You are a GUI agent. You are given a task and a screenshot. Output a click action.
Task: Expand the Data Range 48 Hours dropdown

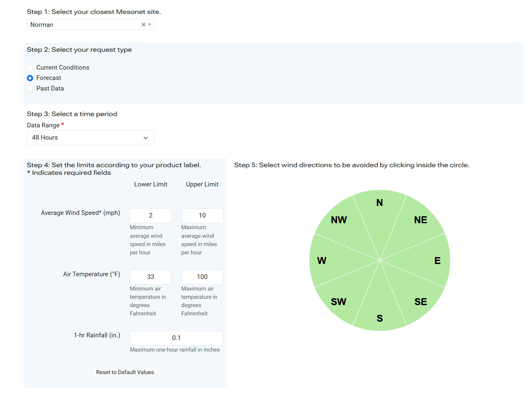click(90, 138)
